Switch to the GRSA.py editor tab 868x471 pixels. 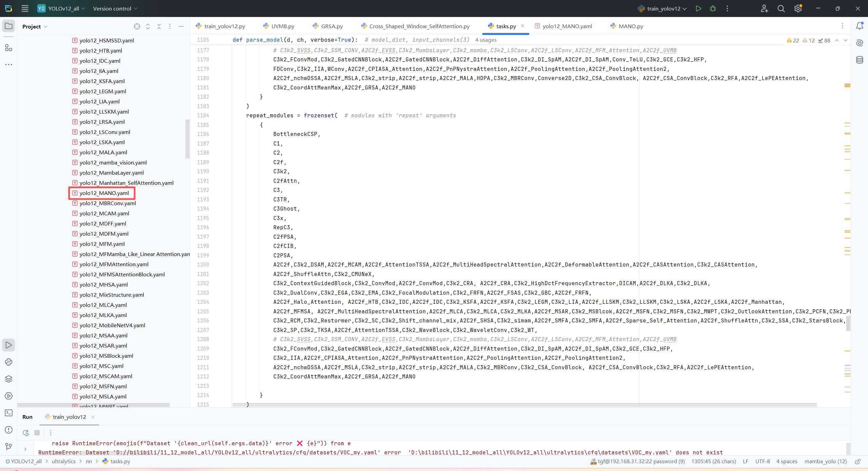click(328, 26)
